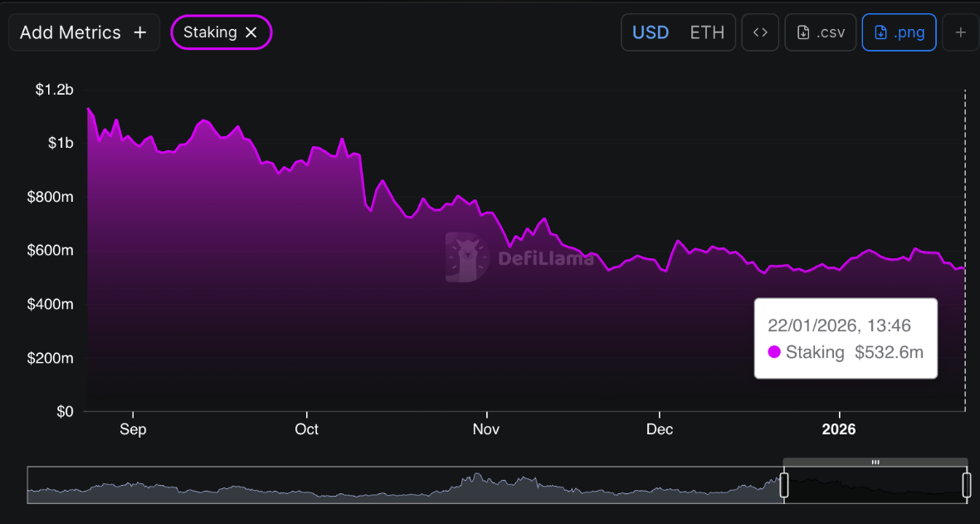Open the Add Metrics menu

click(x=83, y=32)
